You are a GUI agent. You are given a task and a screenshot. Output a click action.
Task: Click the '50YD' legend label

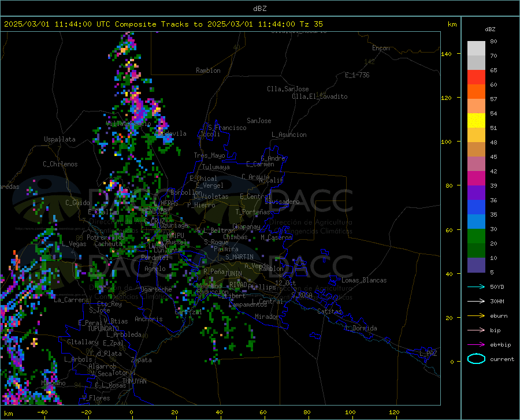(497, 287)
